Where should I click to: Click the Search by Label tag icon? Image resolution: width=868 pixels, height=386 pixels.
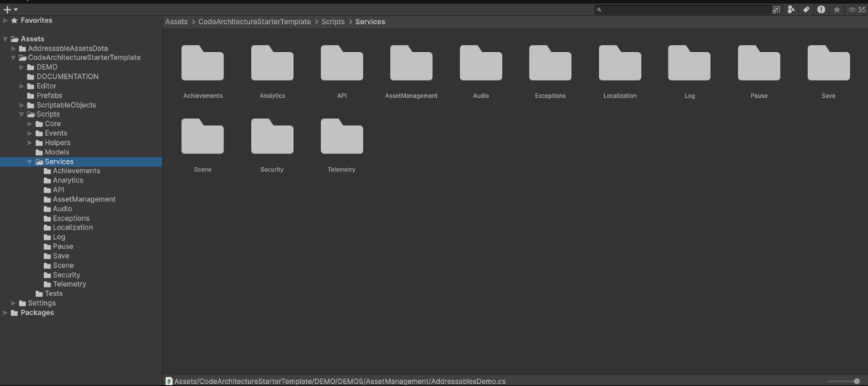(806, 9)
